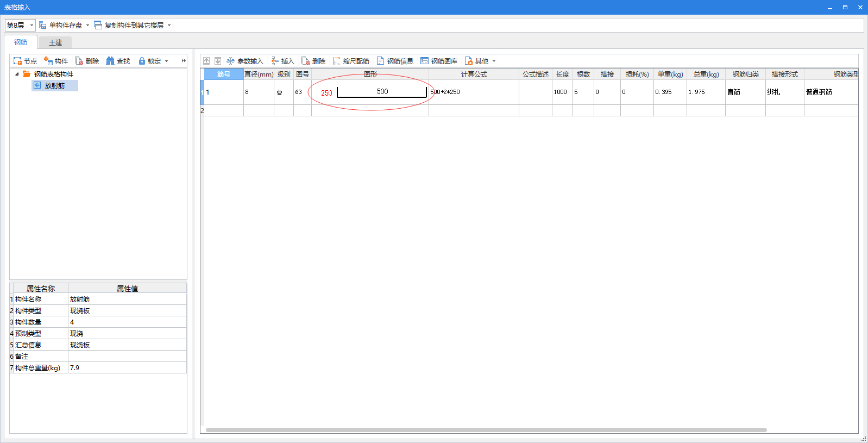Select the 根数 cell showing 5
Screen dimensions: 868x443
583,92
